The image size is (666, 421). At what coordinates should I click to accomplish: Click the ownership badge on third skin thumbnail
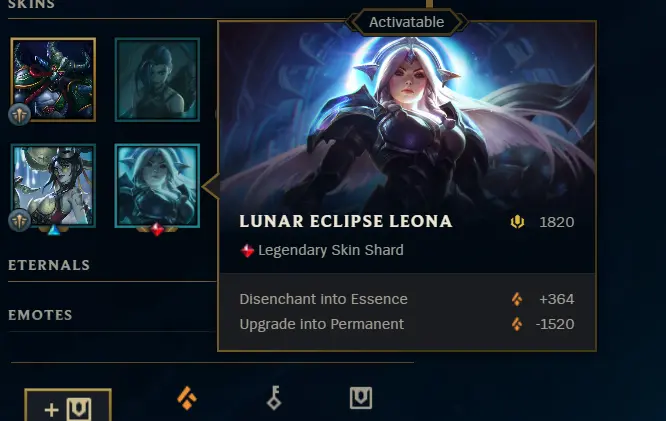click(x=19, y=220)
